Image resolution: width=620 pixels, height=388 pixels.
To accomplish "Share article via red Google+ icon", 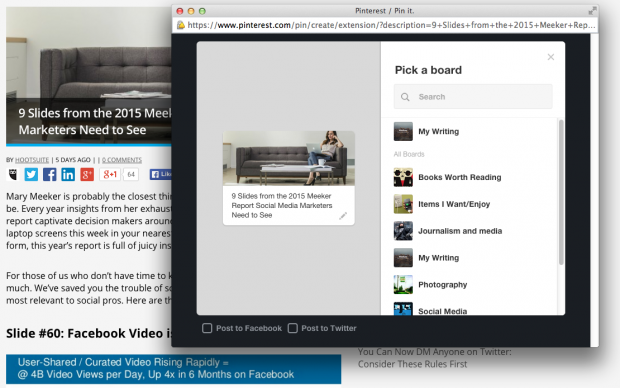I will click(87, 174).
